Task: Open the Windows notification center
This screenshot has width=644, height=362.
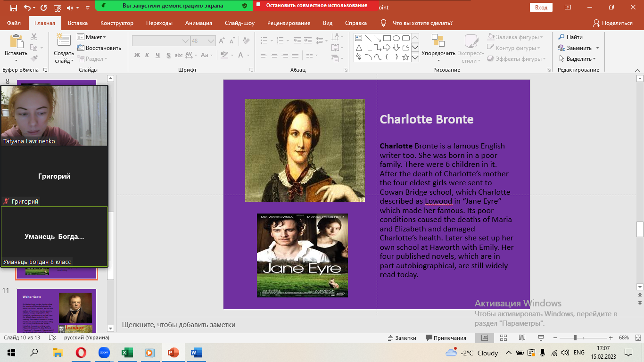Action: click(628, 353)
